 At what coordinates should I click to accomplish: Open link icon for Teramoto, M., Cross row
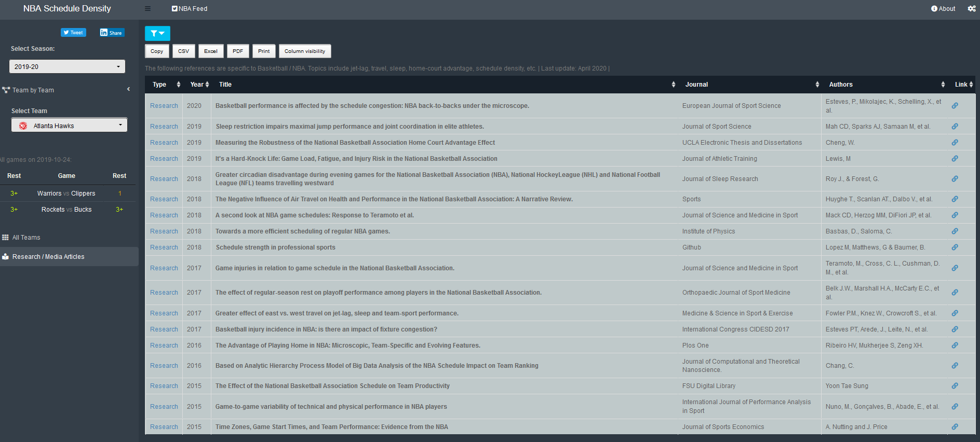pos(955,268)
